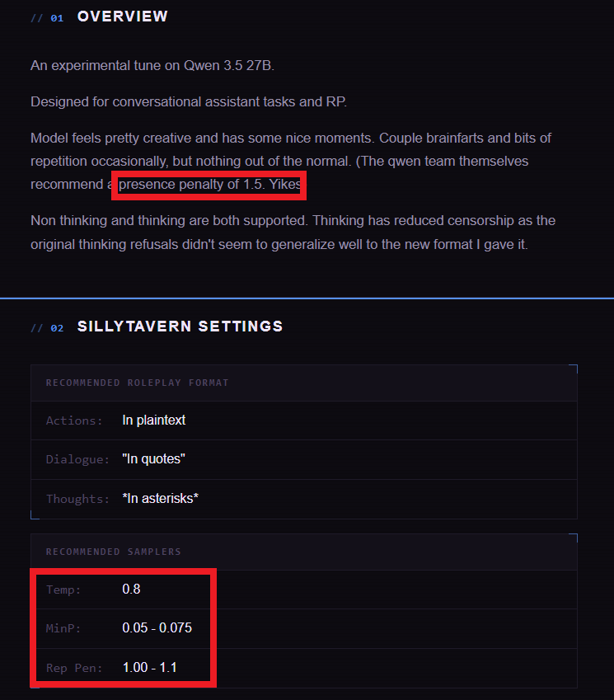Select the "*In asterisks*" thoughts value
The height and width of the screenshot is (700, 614).
[x=160, y=499]
